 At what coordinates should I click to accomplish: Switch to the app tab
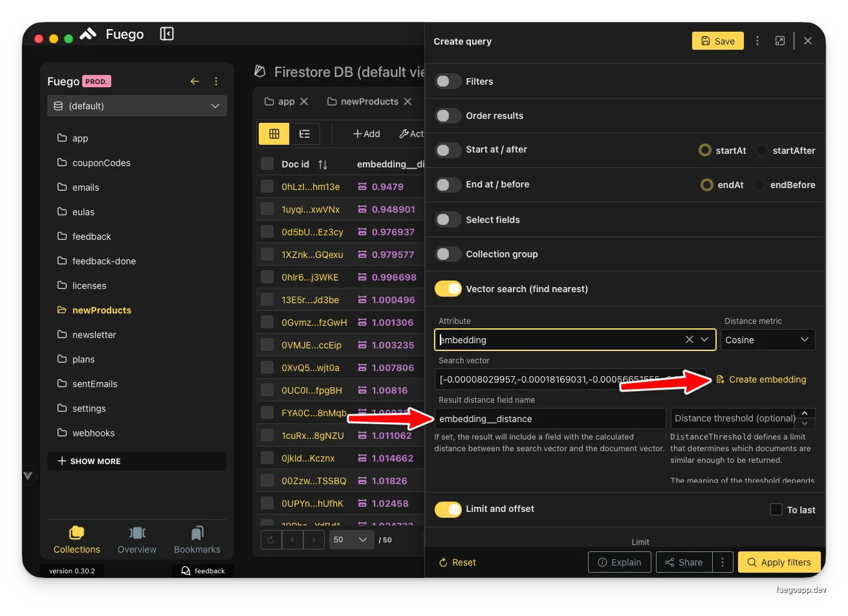(286, 101)
